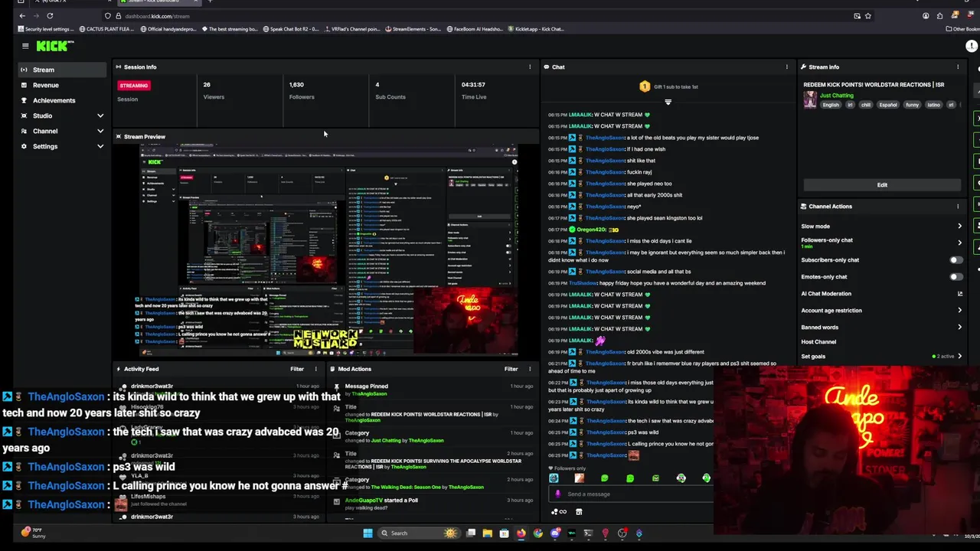Open File Explorer from taskbar
980x551 pixels.
[x=487, y=533]
